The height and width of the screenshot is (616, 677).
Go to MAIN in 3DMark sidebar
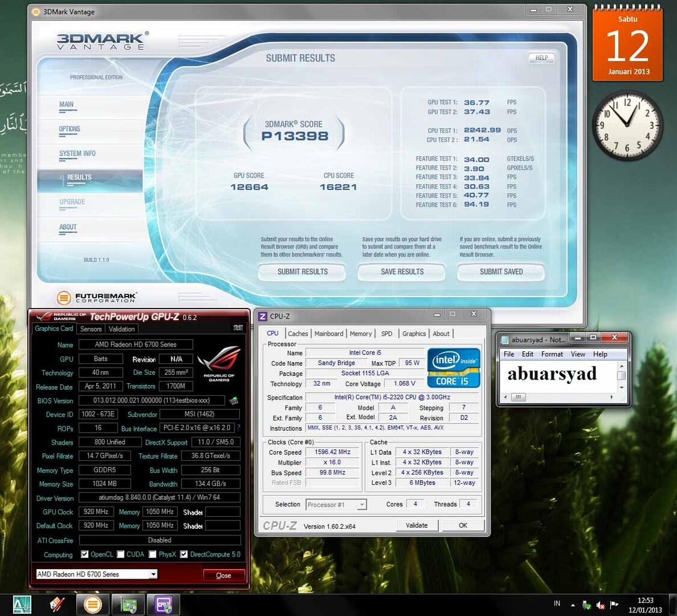coord(67,104)
